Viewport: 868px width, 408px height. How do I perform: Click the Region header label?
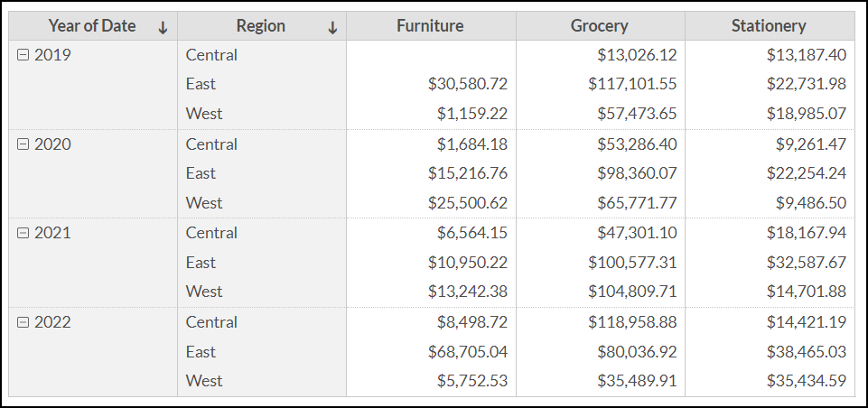[260, 26]
